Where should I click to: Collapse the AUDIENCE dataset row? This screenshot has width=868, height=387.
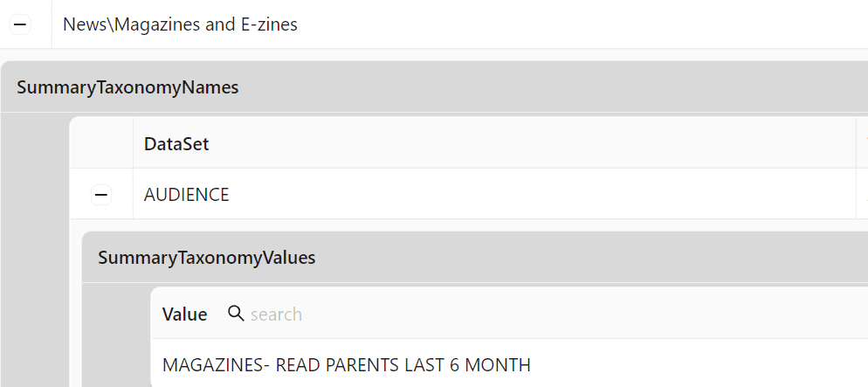(x=101, y=194)
